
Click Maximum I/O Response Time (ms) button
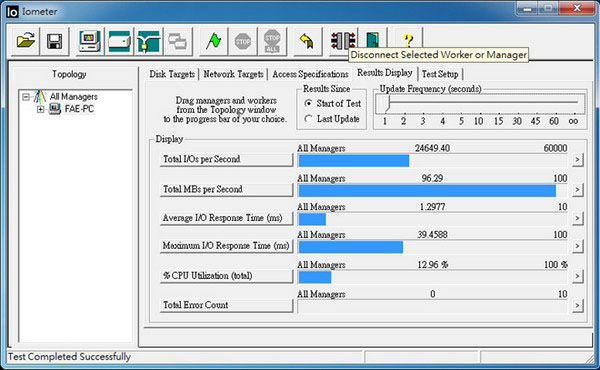coord(226,246)
